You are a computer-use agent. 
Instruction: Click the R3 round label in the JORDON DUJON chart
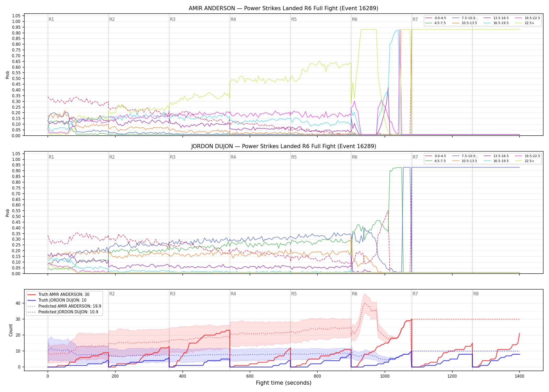click(x=173, y=157)
